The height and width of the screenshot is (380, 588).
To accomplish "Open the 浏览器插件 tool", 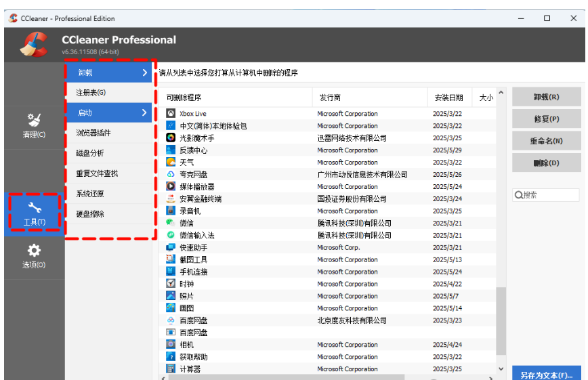I will tap(109, 133).
